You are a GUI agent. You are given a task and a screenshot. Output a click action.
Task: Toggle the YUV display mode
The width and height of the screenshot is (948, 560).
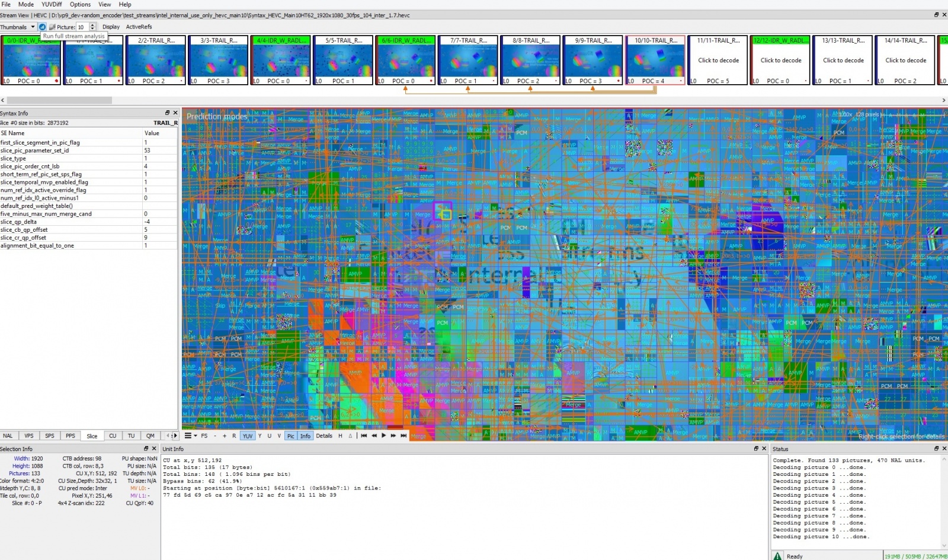[x=248, y=436]
